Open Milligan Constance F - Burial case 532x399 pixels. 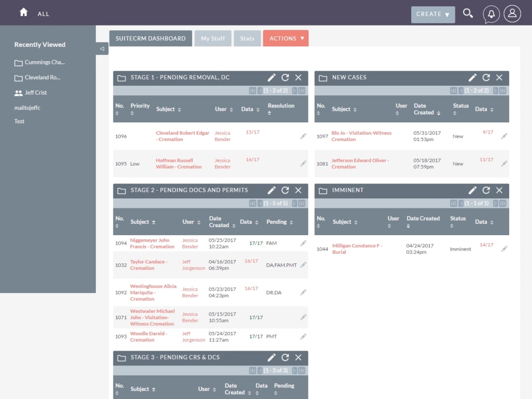[x=357, y=248]
